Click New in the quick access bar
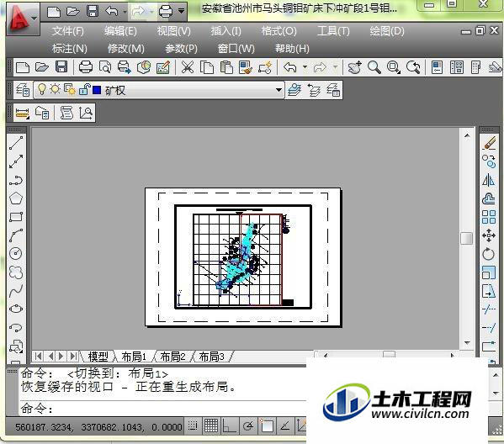Image resolution: width=504 pixels, height=444 pixels. point(53,12)
